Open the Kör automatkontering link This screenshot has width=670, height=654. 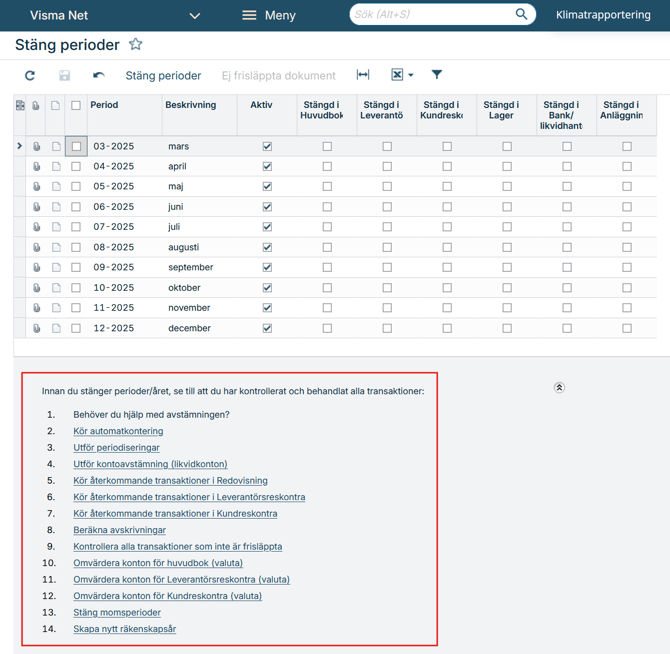click(118, 431)
